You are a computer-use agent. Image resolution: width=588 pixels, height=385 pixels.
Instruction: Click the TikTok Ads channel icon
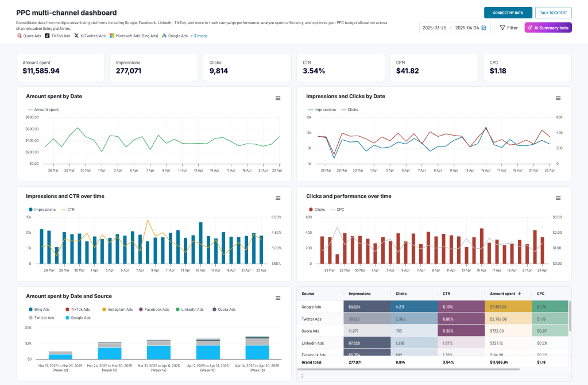48,36
